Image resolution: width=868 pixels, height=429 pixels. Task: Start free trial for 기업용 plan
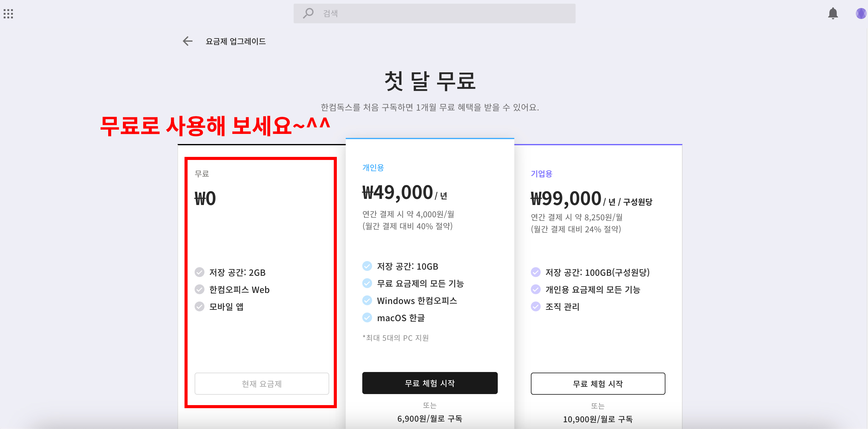[598, 384]
